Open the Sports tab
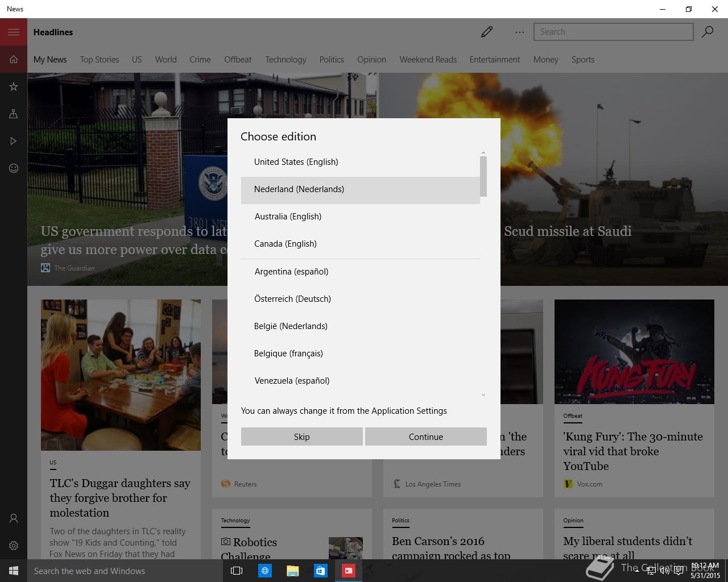728x582 pixels. [x=583, y=59]
